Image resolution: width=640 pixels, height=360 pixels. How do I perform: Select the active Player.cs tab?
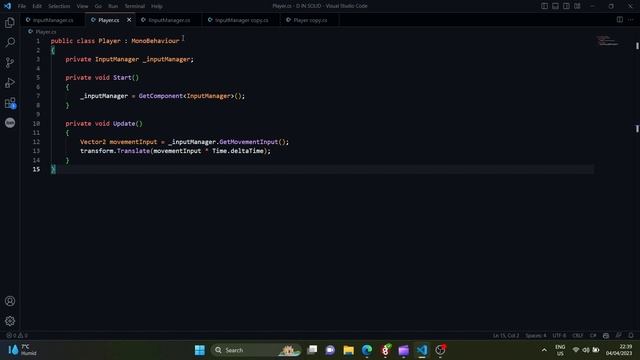point(109,20)
